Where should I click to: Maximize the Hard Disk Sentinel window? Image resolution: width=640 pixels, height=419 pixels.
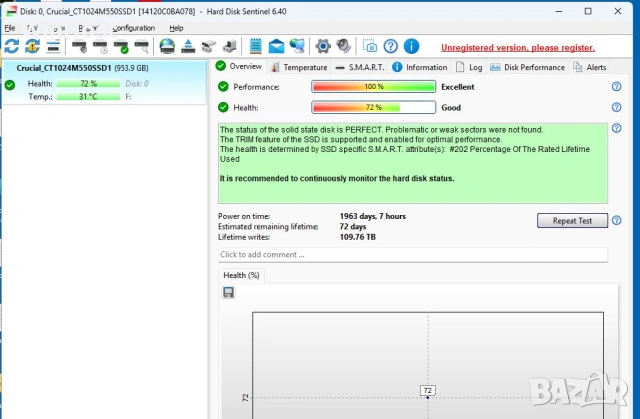pos(588,11)
